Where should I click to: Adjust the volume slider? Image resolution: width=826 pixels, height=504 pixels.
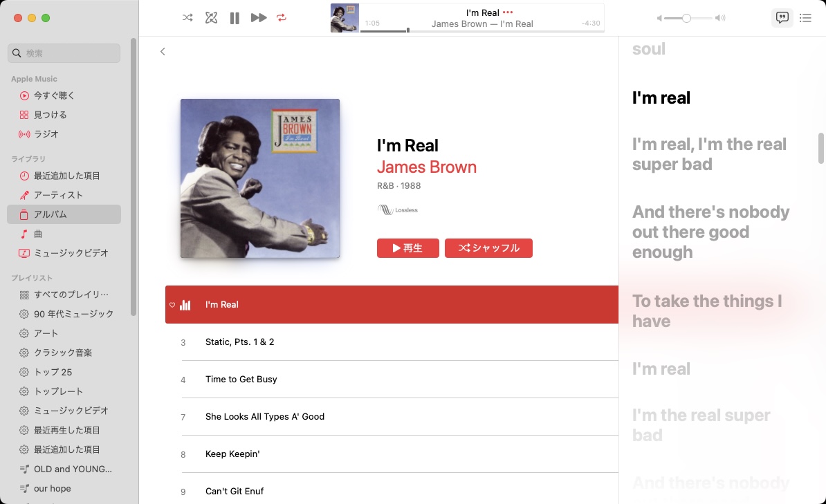pos(685,18)
